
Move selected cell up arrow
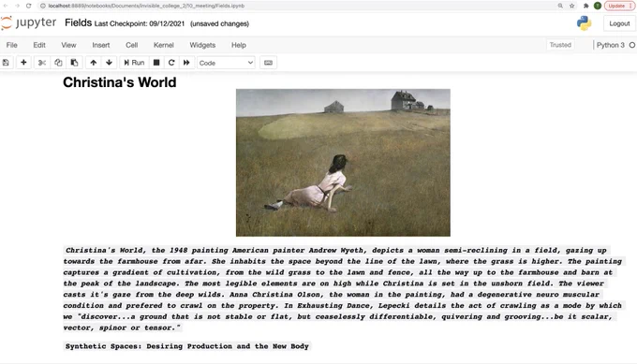(94, 63)
